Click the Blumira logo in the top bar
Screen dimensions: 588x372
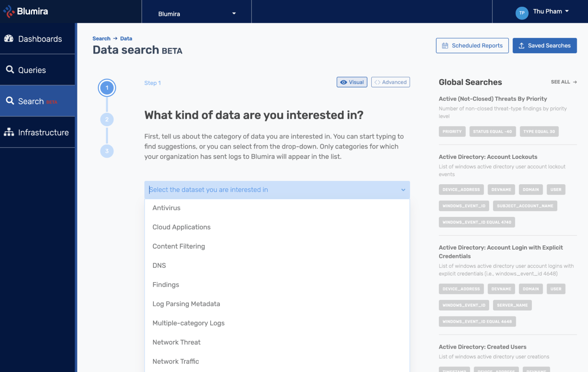[25, 12]
